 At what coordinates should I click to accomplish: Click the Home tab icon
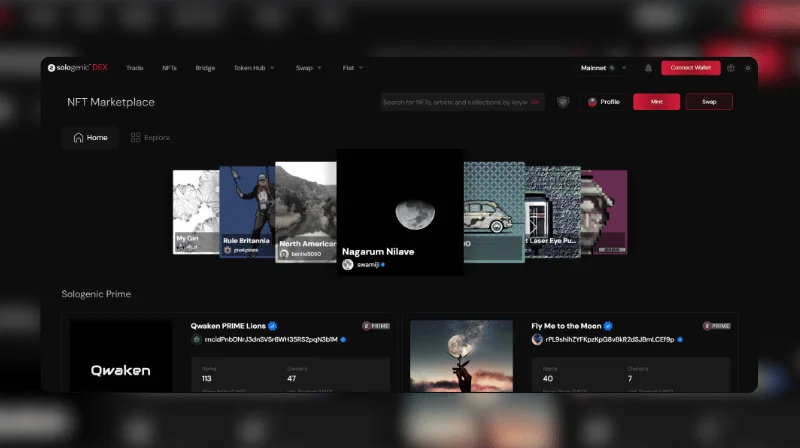coord(78,137)
